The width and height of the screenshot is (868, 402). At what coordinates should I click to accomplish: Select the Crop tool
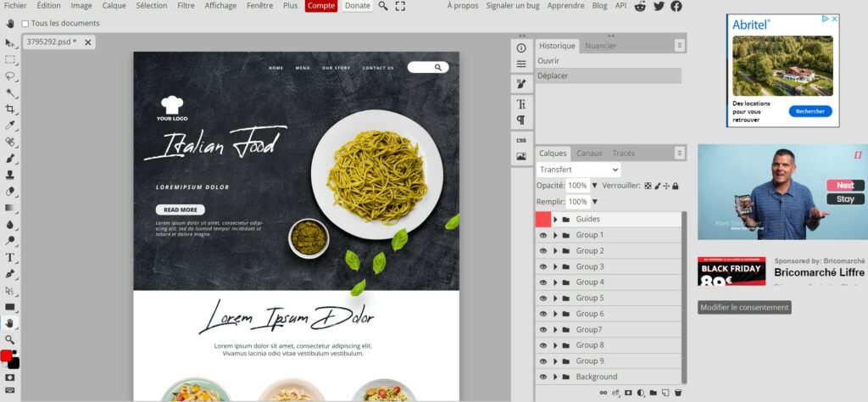(x=10, y=109)
